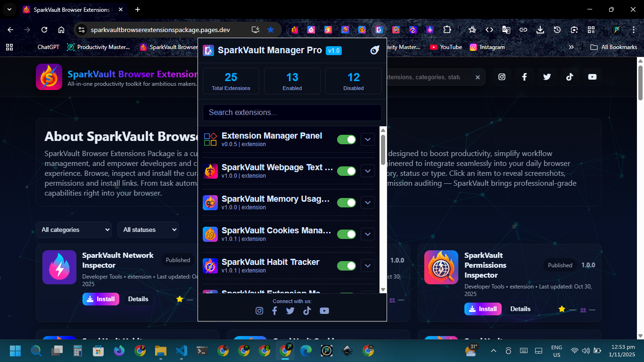Open the All statuses dropdown
The width and height of the screenshot is (644, 362).
click(x=148, y=230)
